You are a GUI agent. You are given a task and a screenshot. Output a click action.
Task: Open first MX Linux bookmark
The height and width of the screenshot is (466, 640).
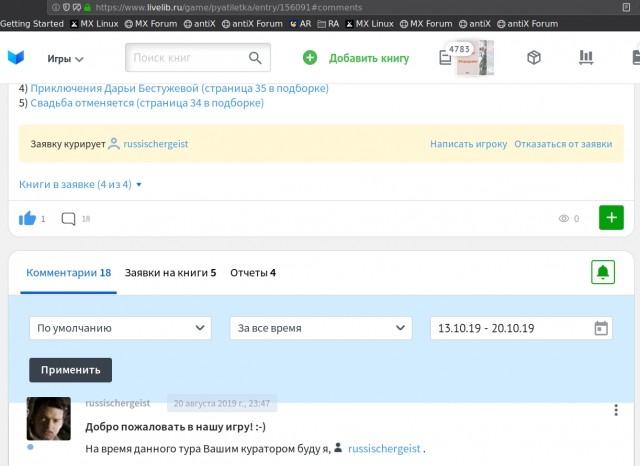click(x=94, y=24)
